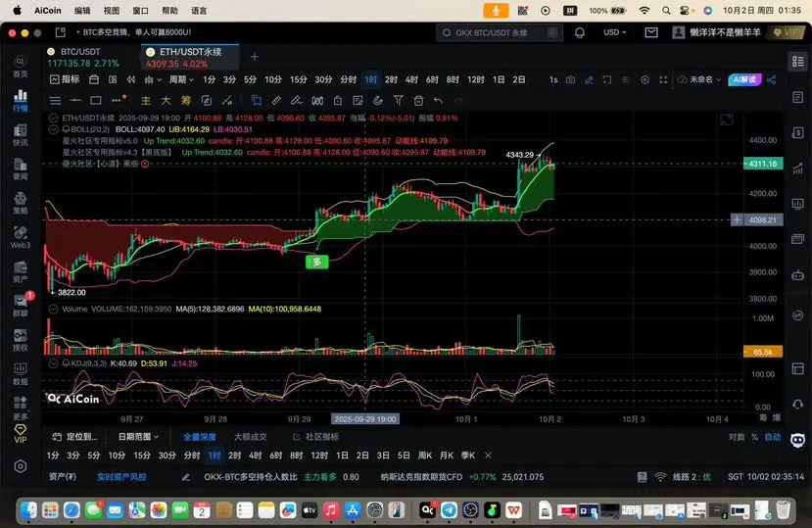The width and height of the screenshot is (812, 528).
Task: Click the screenshot camera icon
Action: 570,79
